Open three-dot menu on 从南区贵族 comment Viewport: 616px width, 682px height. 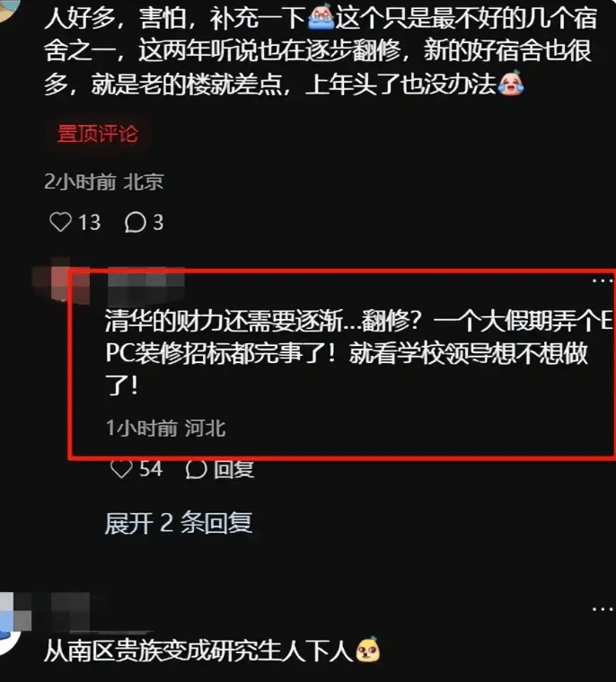(x=603, y=609)
